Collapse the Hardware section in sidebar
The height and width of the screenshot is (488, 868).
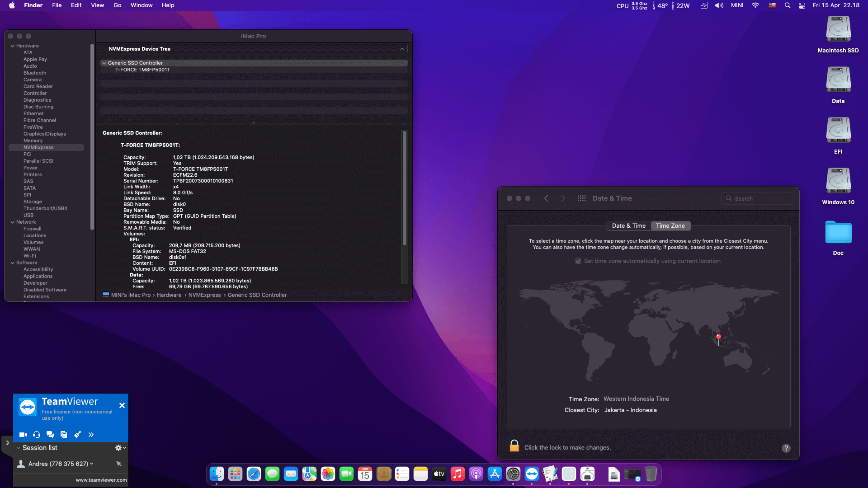point(13,46)
